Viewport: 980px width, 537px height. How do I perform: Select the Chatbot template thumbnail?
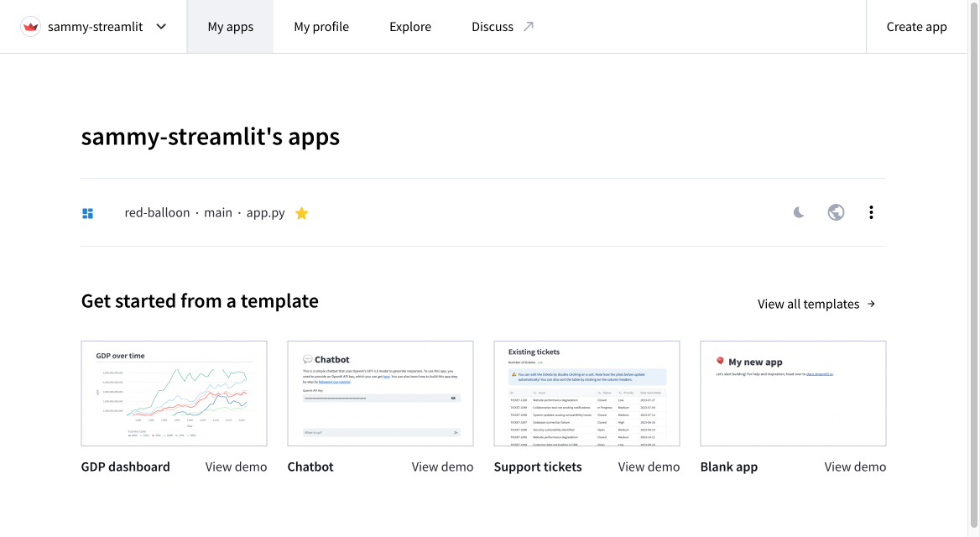pyautogui.click(x=380, y=394)
